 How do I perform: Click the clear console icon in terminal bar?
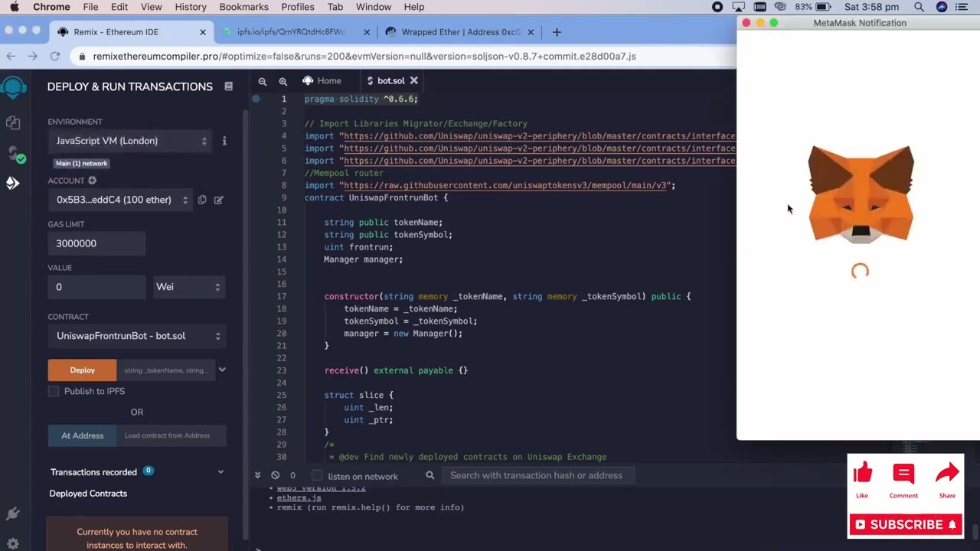coord(276,475)
